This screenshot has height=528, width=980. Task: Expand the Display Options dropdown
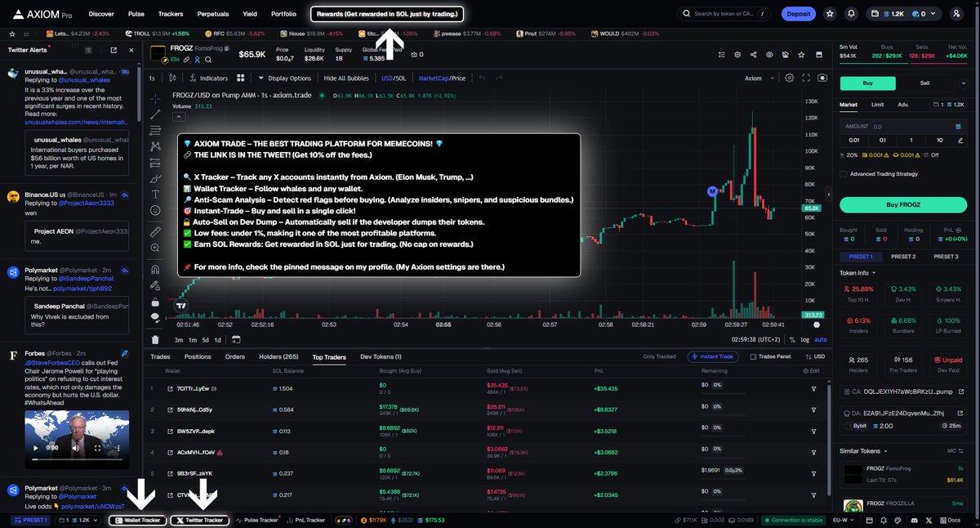pyautogui.click(x=284, y=78)
